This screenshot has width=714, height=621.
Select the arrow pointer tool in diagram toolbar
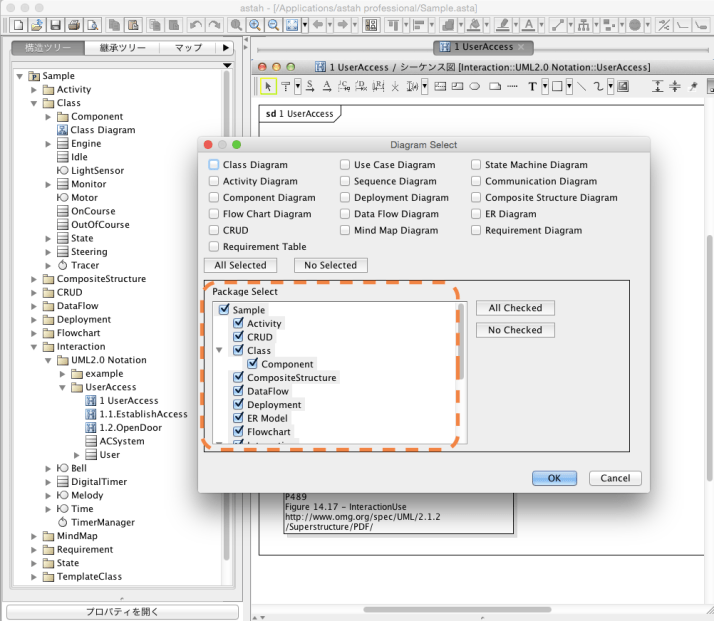[268, 87]
